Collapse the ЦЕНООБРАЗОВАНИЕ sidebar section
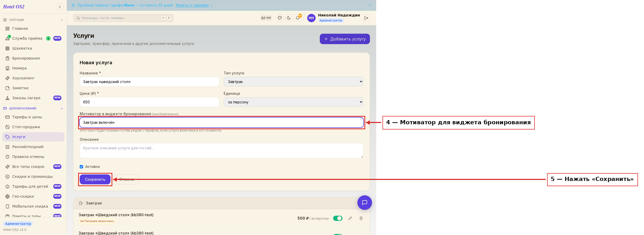644x235 pixels. (62, 108)
